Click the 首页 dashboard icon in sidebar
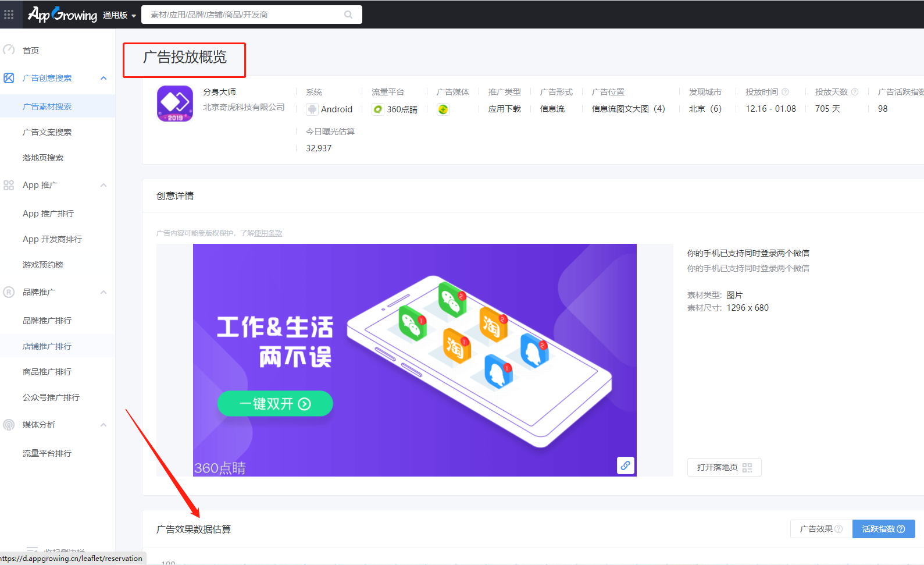This screenshot has width=924, height=565. 9,50
